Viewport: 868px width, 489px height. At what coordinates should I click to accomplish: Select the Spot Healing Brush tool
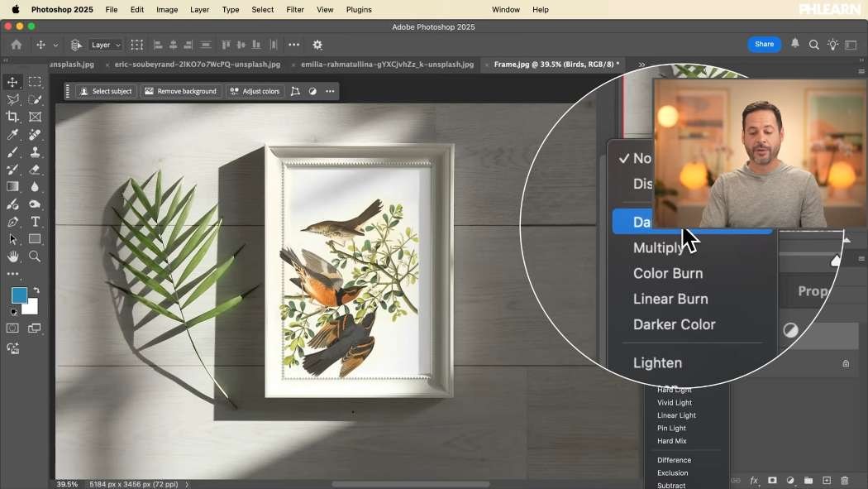point(35,135)
